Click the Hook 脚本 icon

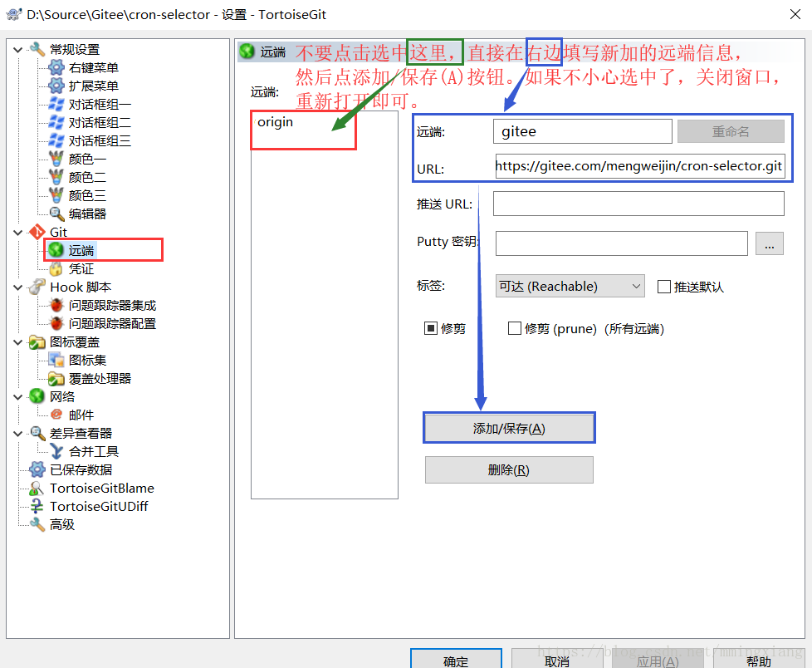pyautogui.click(x=37, y=287)
